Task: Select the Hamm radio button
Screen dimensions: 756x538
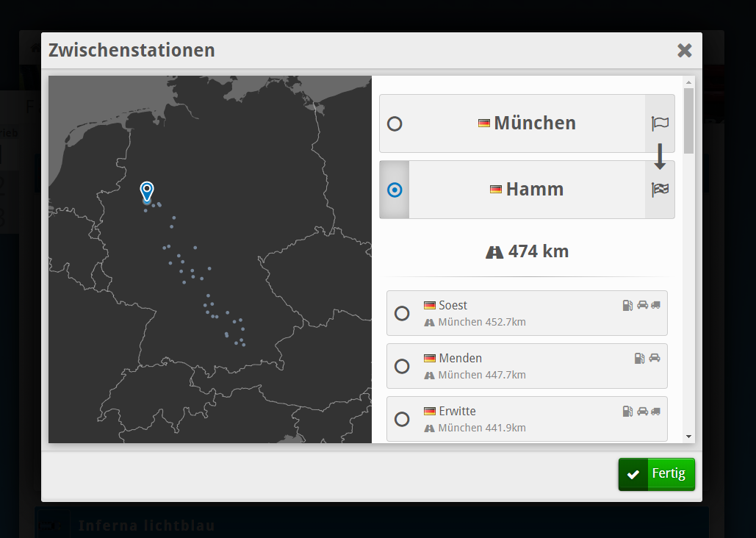Action: [x=395, y=190]
